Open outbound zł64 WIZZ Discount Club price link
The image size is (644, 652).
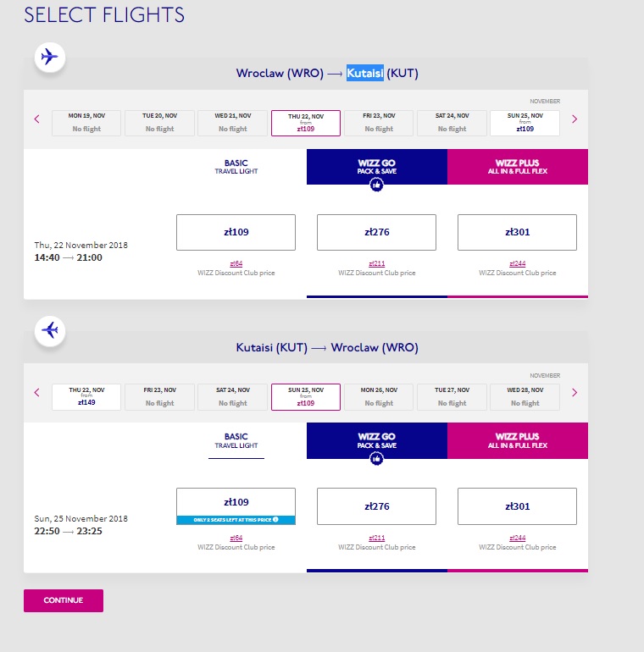coord(236,263)
